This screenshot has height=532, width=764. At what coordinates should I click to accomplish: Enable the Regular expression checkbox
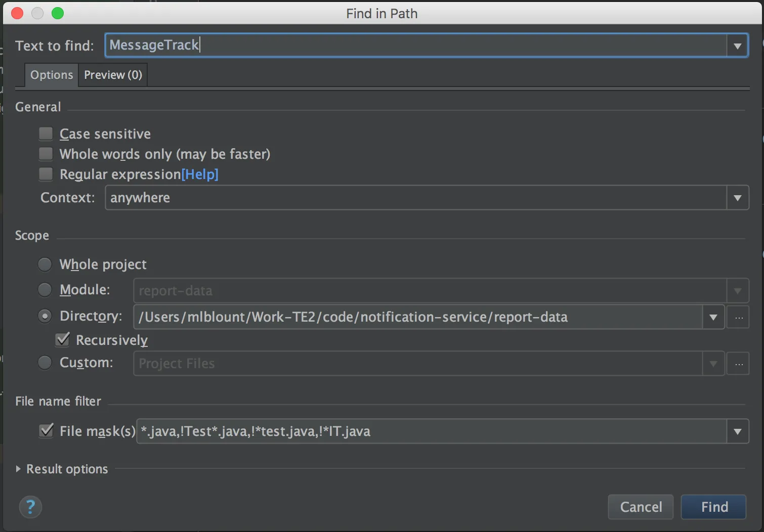pyautogui.click(x=46, y=174)
